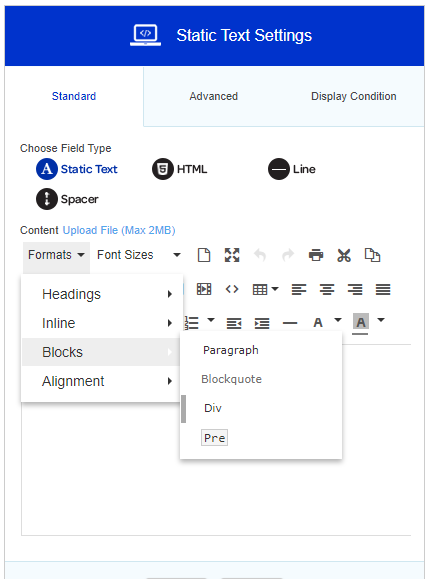Insert media video icon
The height and width of the screenshot is (579, 433).
[204, 289]
